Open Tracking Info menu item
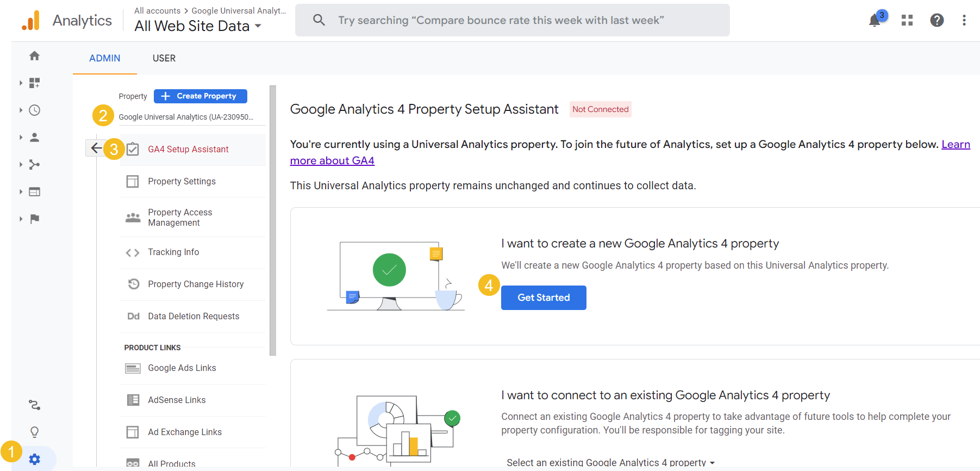 click(x=192, y=252)
